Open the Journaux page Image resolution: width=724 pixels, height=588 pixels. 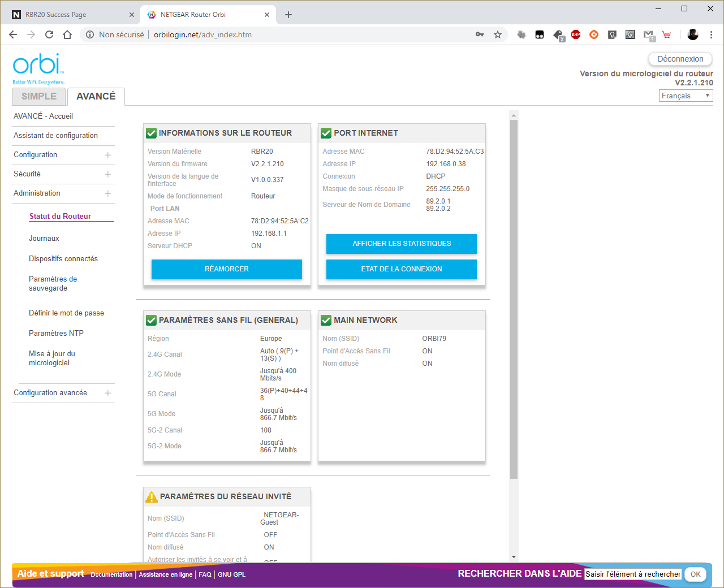44,238
